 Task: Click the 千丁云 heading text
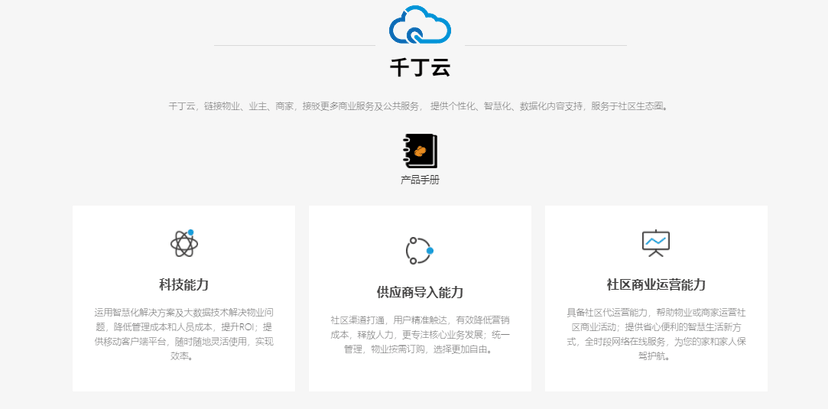[x=420, y=68]
